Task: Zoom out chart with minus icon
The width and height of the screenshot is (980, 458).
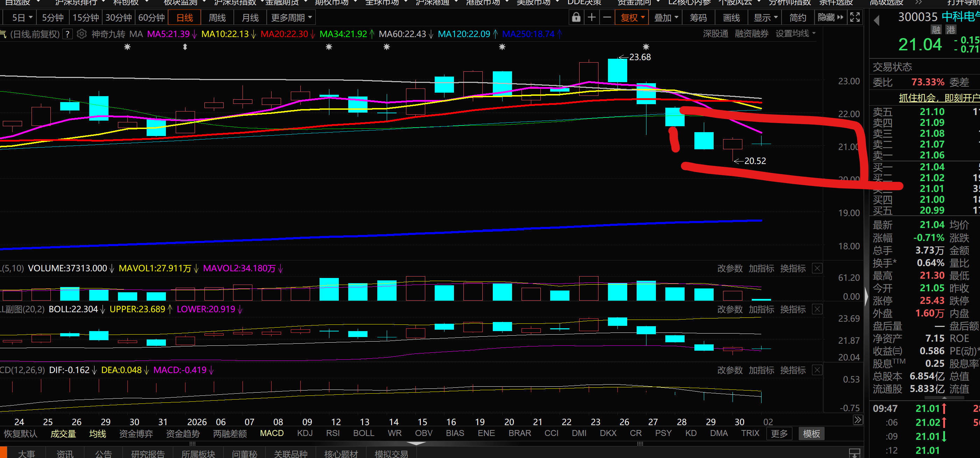Action: (607, 17)
